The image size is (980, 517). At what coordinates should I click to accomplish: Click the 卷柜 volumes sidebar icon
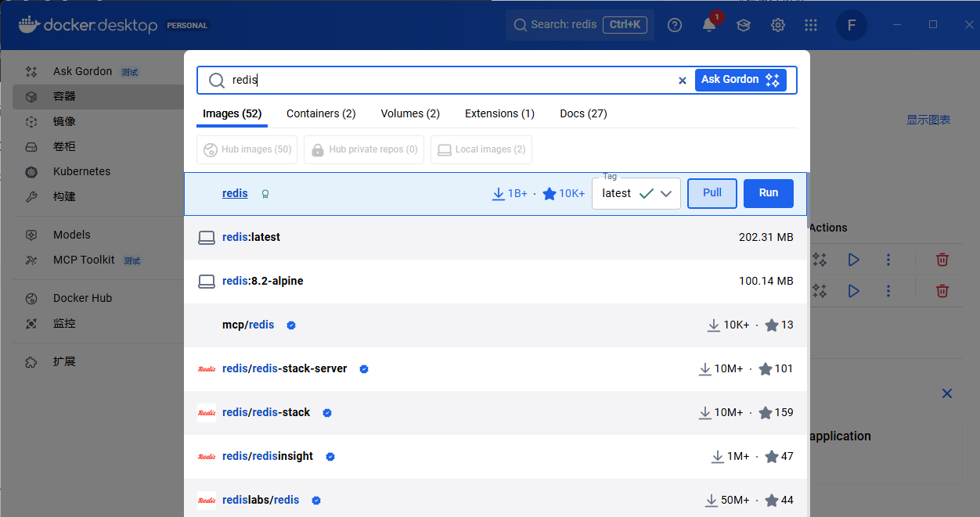[x=31, y=146]
